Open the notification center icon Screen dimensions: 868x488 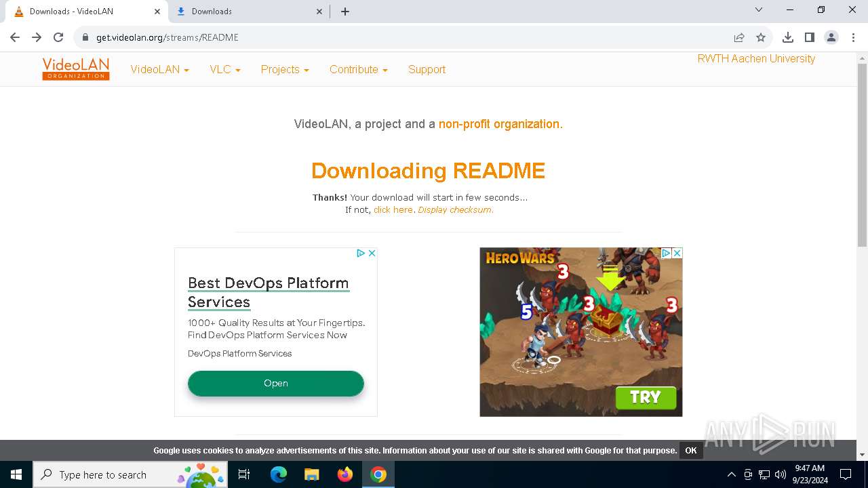[846, 474]
